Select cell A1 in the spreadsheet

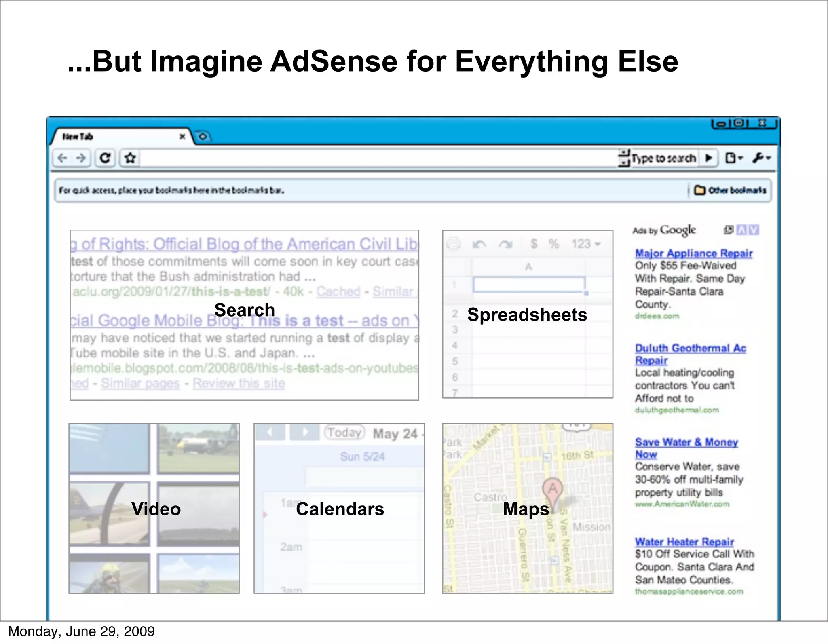[529, 285]
